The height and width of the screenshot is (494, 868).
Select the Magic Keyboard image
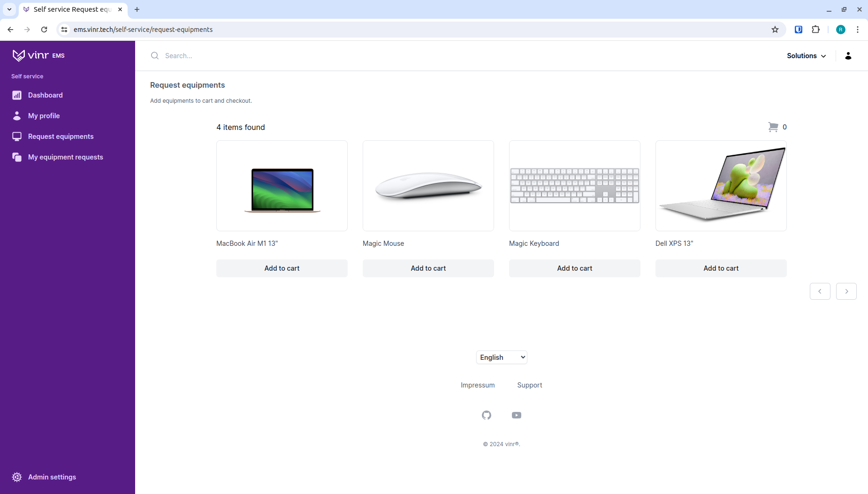pos(575,186)
